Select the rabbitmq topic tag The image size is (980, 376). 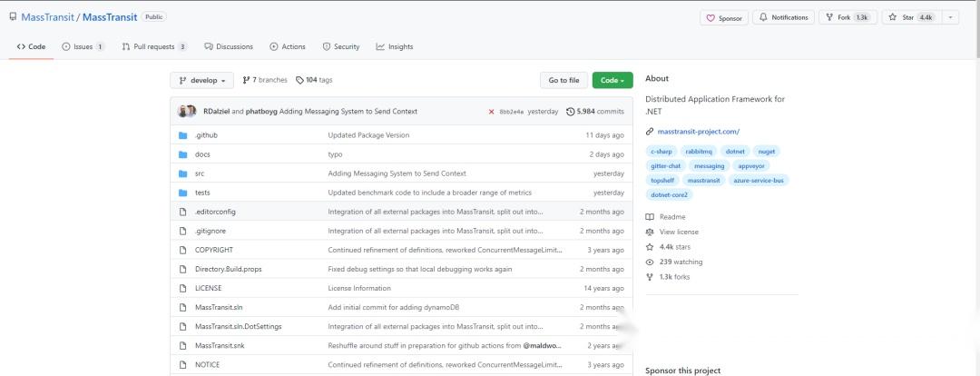(698, 152)
